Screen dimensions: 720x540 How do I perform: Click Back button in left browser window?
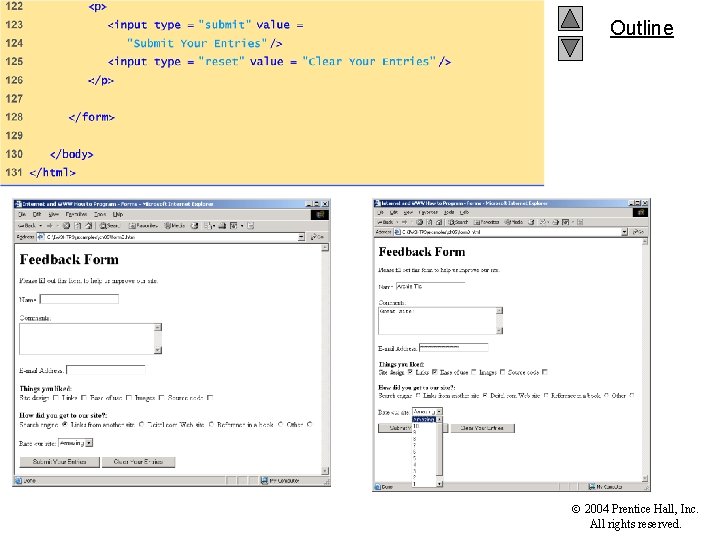27,225
